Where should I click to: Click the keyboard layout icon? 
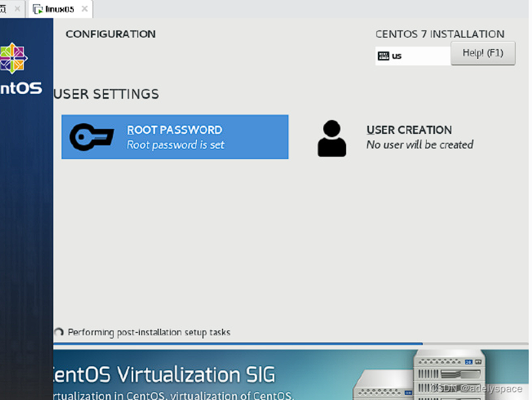point(383,56)
